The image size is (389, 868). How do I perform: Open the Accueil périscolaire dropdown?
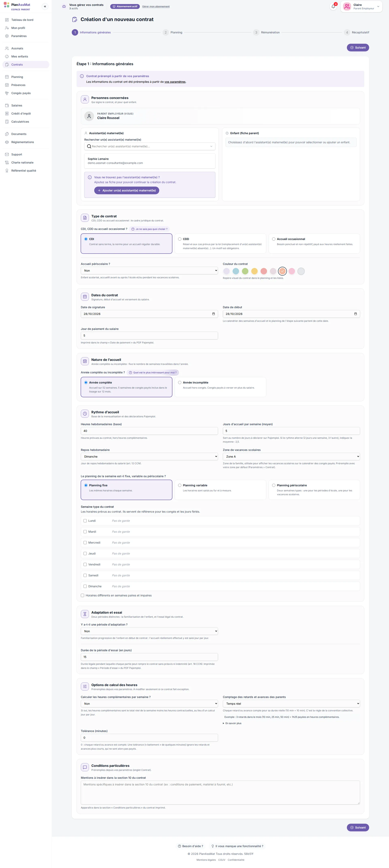click(x=149, y=271)
